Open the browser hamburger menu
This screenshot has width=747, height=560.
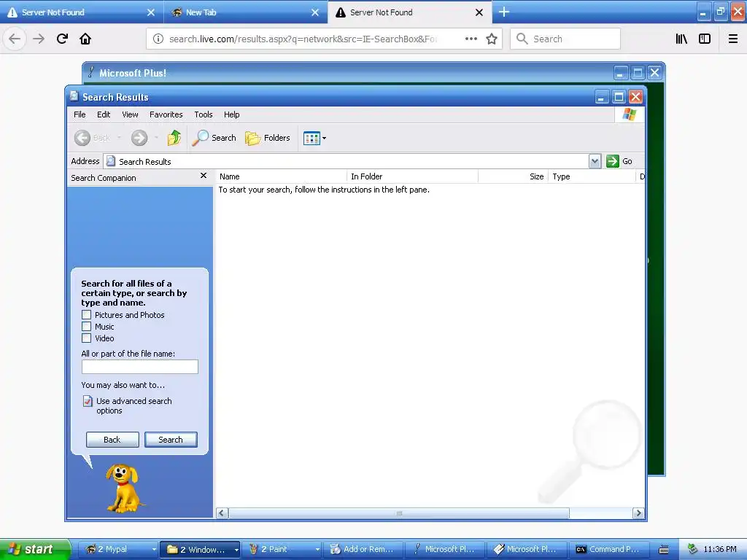coord(732,39)
